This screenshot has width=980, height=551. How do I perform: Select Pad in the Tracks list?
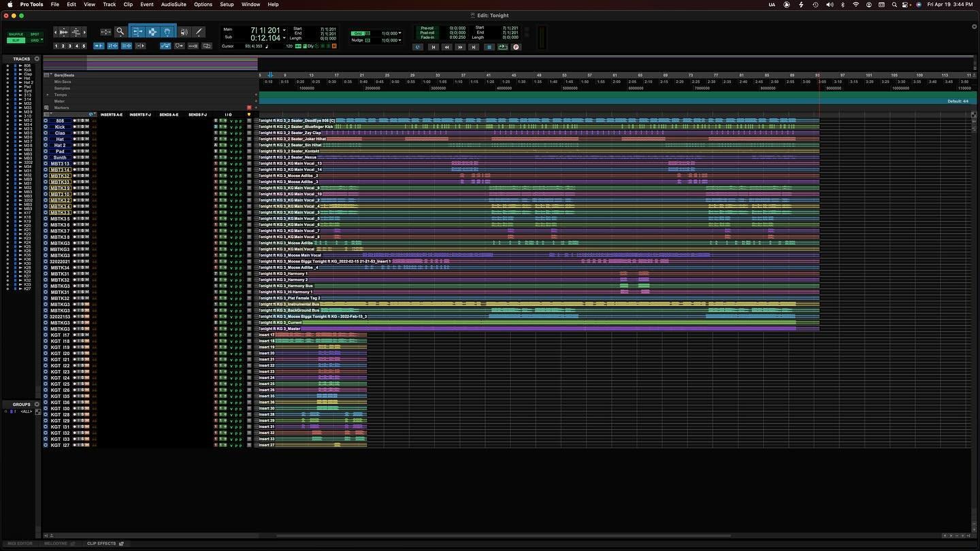(27, 86)
